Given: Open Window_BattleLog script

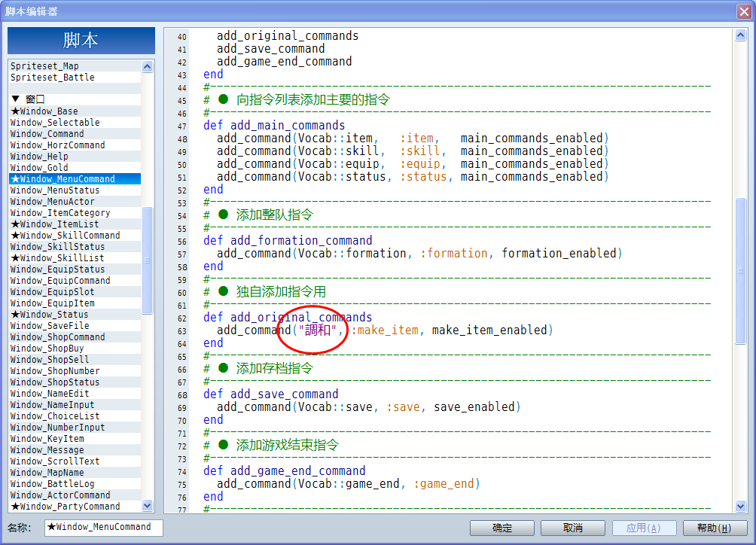Looking at the screenshot, I should [x=75, y=484].
